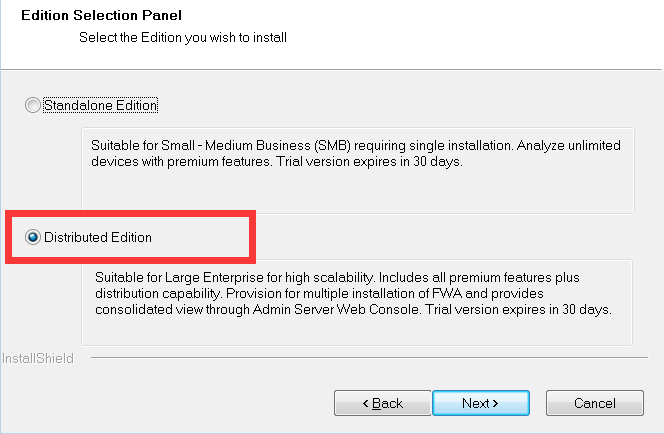Screen dimensions: 664x434
Task: Select the Distributed Edition radio circle
Action: point(33,237)
